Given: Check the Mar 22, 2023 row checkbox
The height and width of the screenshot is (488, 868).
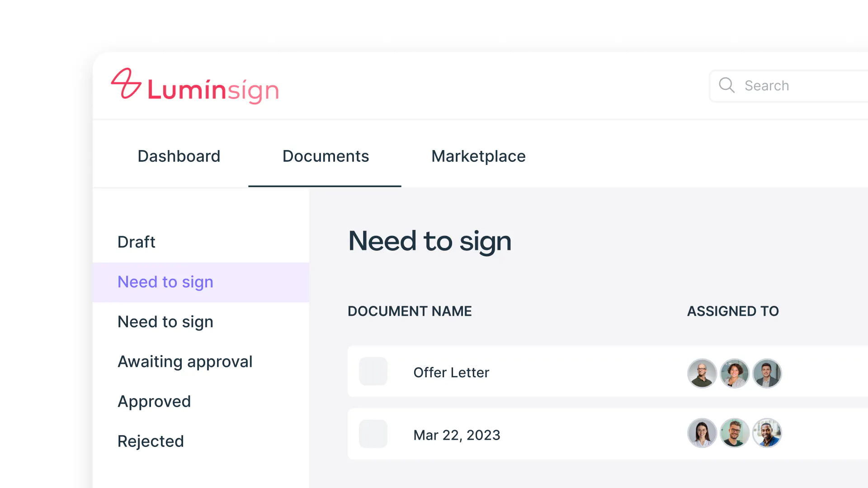Looking at the screenshot, I should [373, 434].
